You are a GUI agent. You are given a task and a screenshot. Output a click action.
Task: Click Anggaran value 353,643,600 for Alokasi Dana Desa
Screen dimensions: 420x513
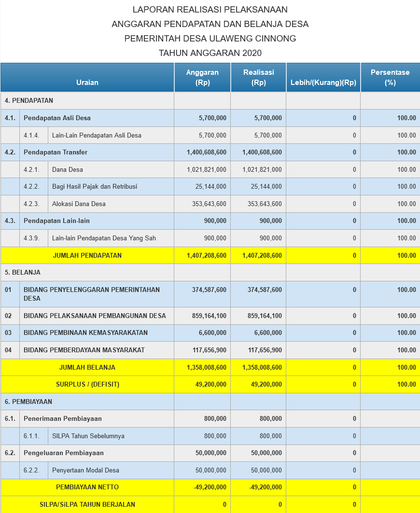pos(209,204)
